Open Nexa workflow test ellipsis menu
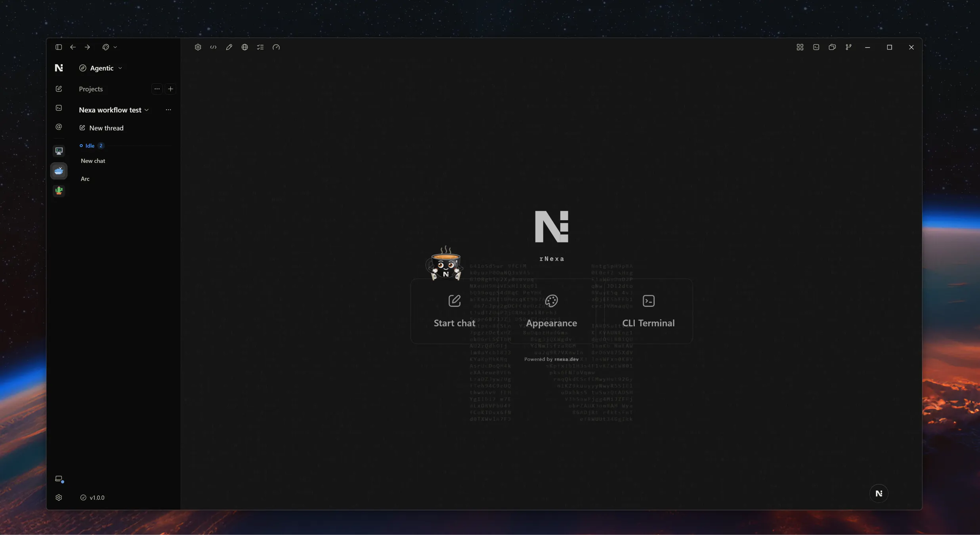 (x=168, y=110)
